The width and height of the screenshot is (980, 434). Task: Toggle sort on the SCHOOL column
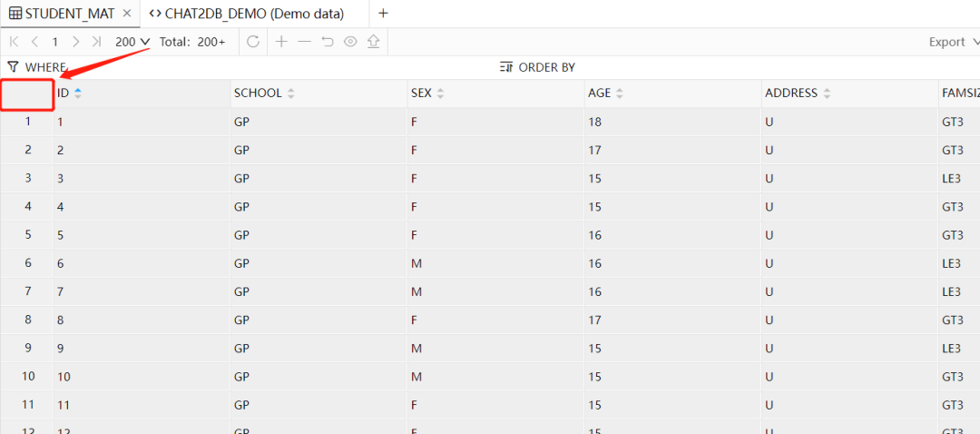[x=291, y=94]
